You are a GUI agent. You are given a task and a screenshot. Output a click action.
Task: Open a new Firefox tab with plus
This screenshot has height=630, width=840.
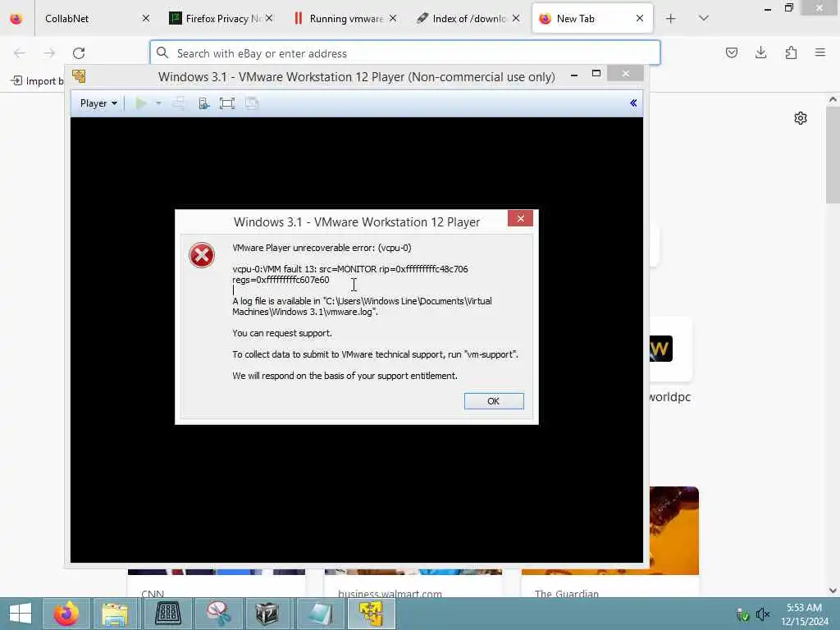click(x=670, y=19)
